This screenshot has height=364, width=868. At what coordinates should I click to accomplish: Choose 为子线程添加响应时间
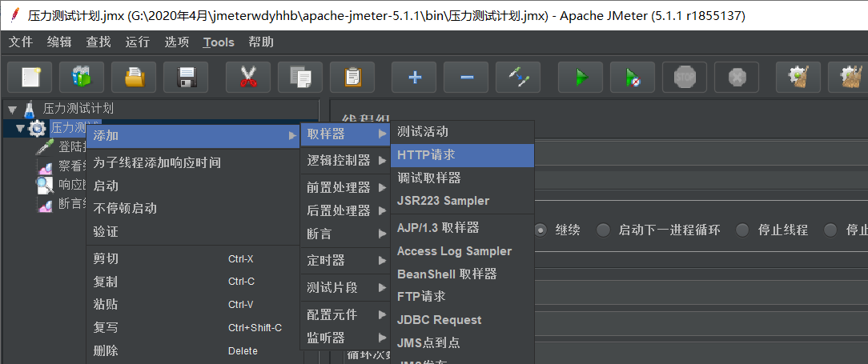click(193, 162)
